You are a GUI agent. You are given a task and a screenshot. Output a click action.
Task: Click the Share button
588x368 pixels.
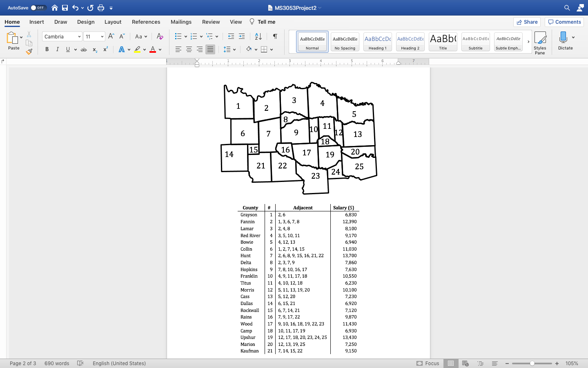527,22
